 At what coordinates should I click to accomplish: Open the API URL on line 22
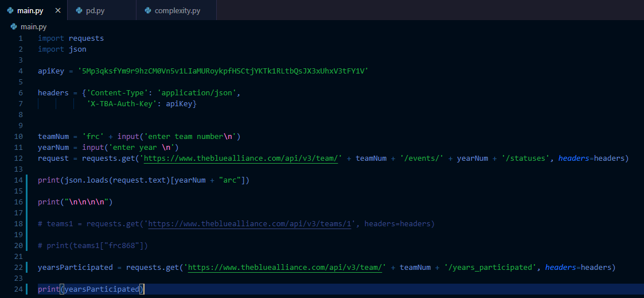[x=285, y=267]
